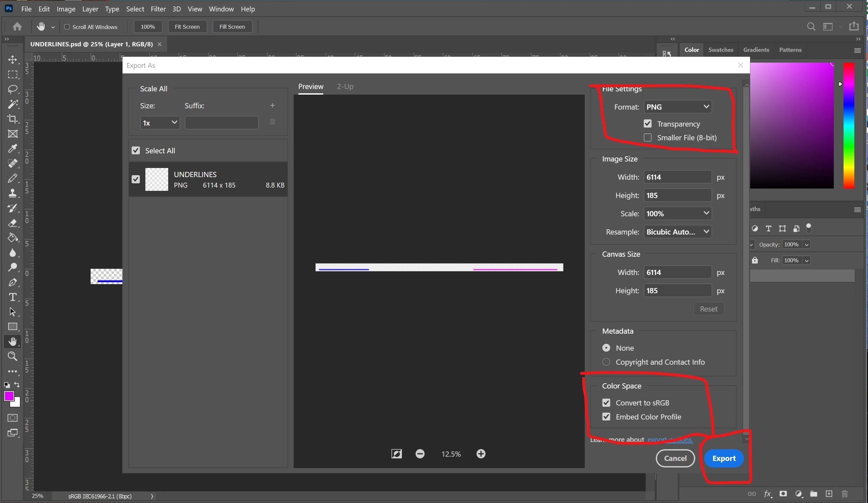The height and width of the screenshot is (503, 868).
Task: Select the Move tool
Action: point(13,60)
